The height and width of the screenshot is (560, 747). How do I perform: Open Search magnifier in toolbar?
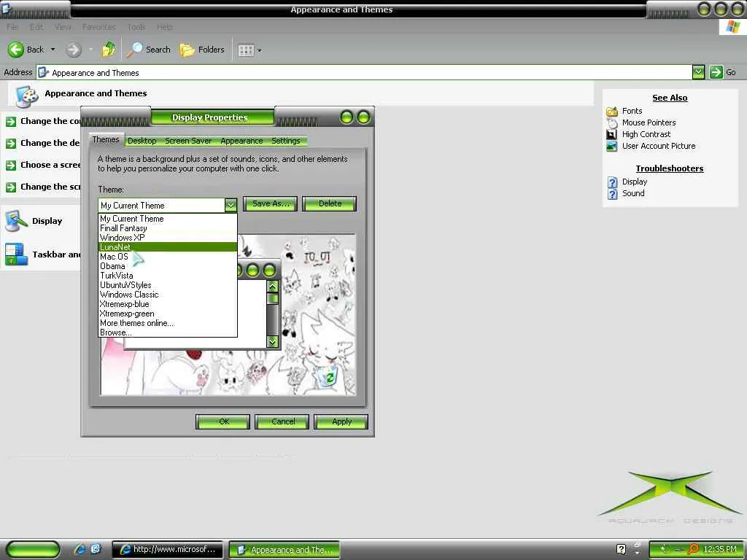[134, 50]
